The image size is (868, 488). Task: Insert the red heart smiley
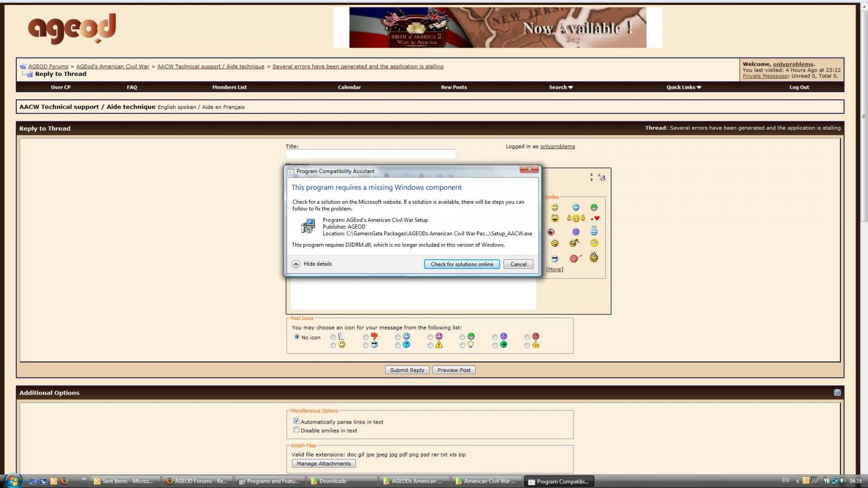[x=596, y=219]
